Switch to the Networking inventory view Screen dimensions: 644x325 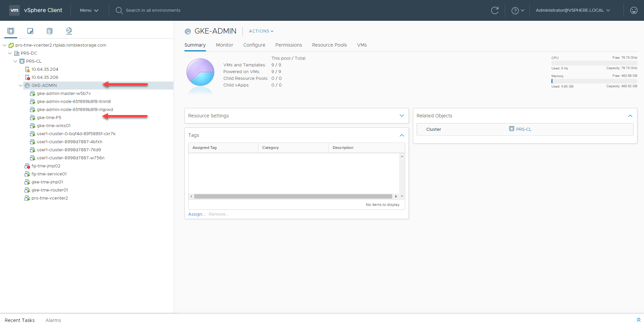(69, 31)
